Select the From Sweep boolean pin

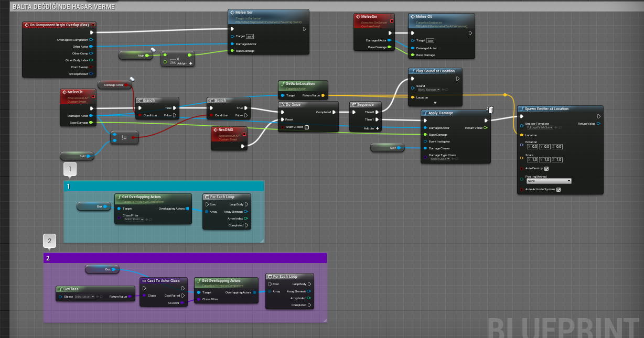tap(91, 67)
